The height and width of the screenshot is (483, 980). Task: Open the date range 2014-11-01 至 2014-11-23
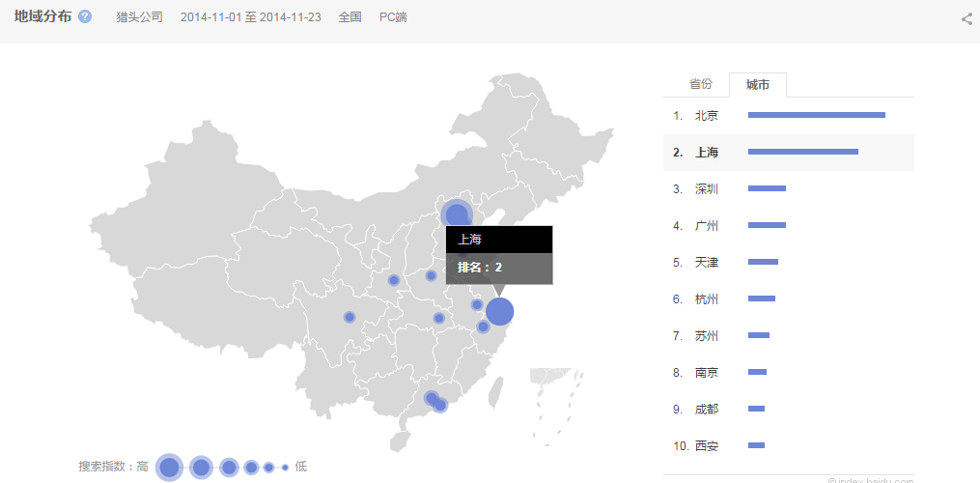(251, 17)
